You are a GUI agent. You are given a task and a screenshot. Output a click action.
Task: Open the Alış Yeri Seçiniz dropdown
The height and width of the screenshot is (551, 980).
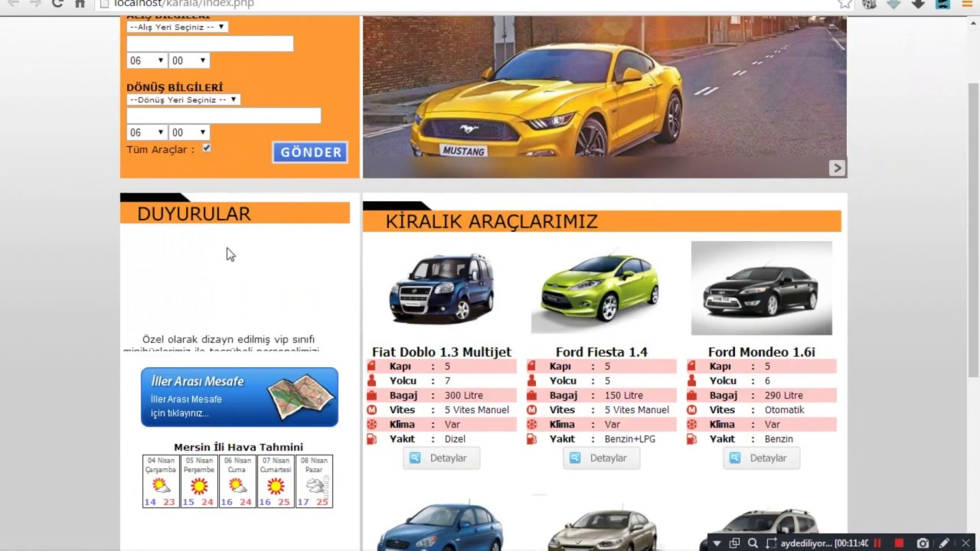coord(178,27)
